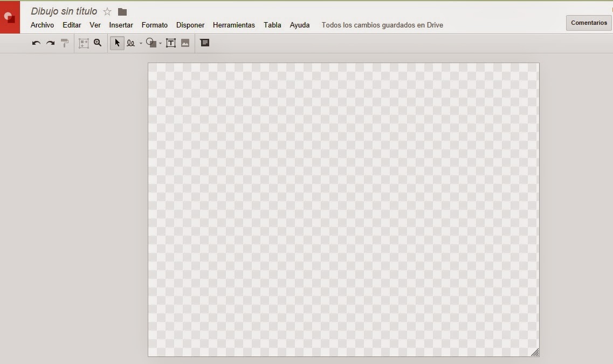Open the Google Drawings home logo
Image resolution: width=613 pixels, height=364 pixels.
pos(10,17)
